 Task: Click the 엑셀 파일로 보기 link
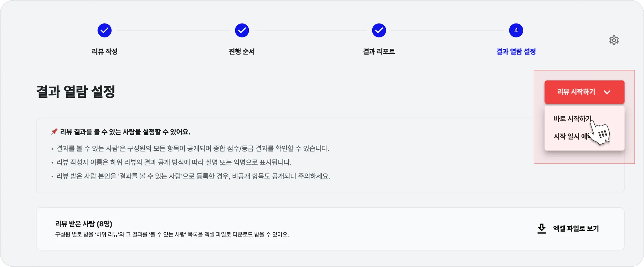click(576, 229)
